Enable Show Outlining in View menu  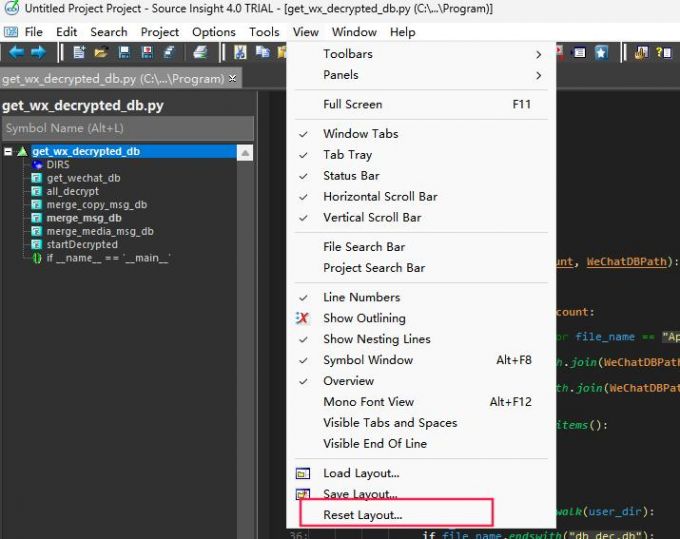point(364,318)
